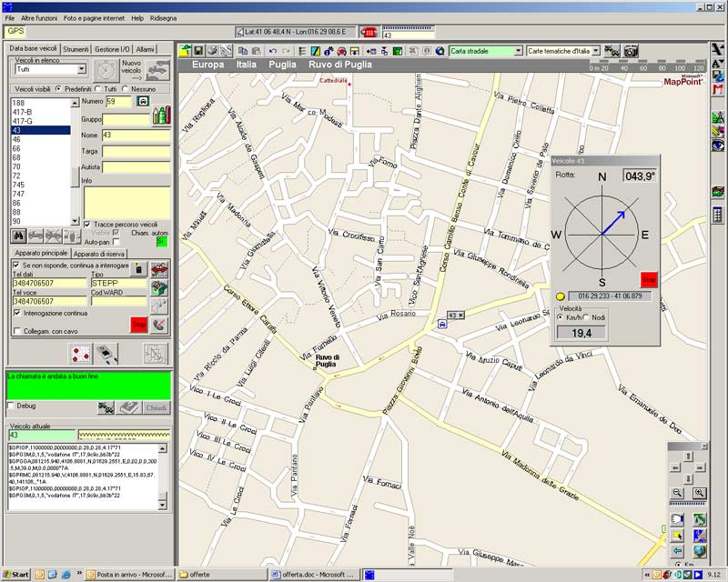The image size is (728, 582).
Task: Switch to the Gestione I/O tab
Action: [x=112, y=49]
